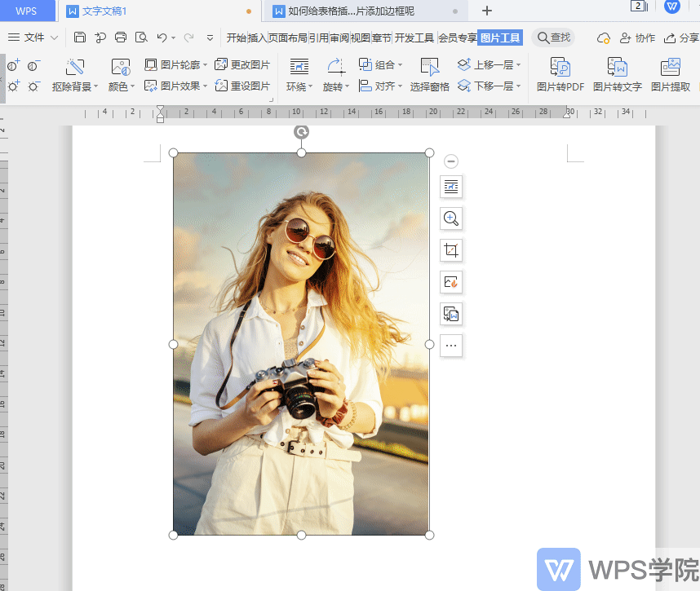The height and width of the screenshot is (591, 700).
Task: Click 图片提取 in the ribbon
Action: (x=671, y=75)
